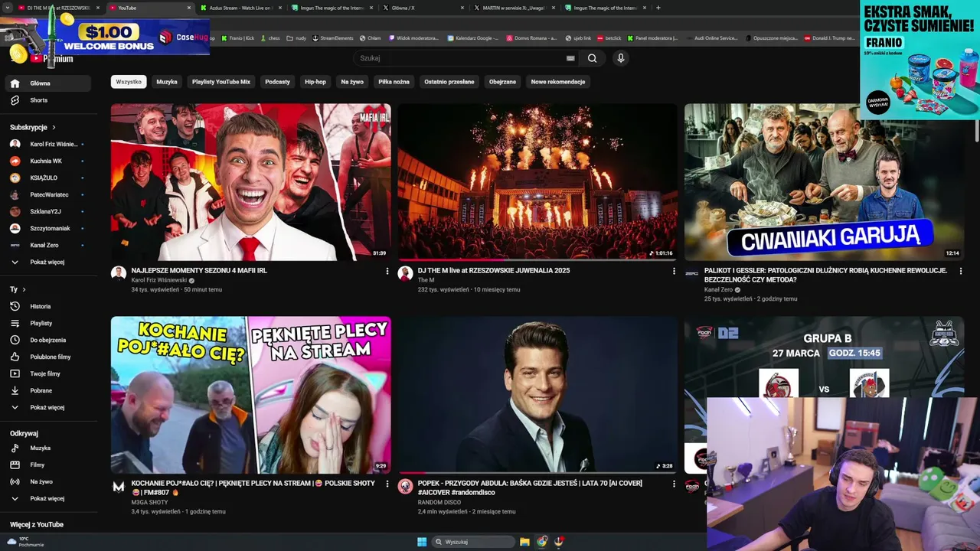This screenshot has height=551, width=980.
Task: Open Muzyka note icon under Odkrywaj
Action: (15, 448)
